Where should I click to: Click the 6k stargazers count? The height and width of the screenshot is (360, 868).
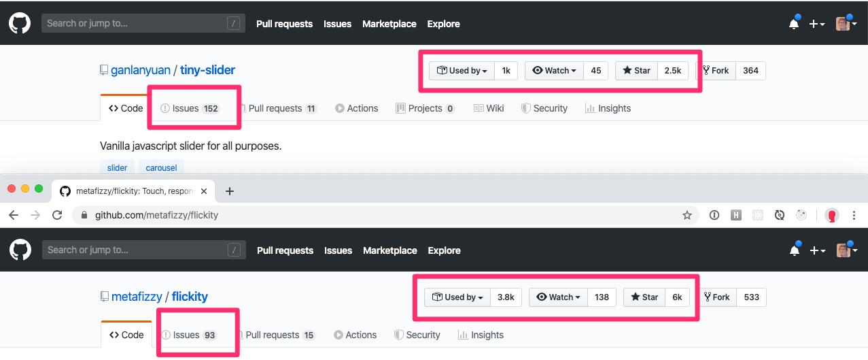677,297
